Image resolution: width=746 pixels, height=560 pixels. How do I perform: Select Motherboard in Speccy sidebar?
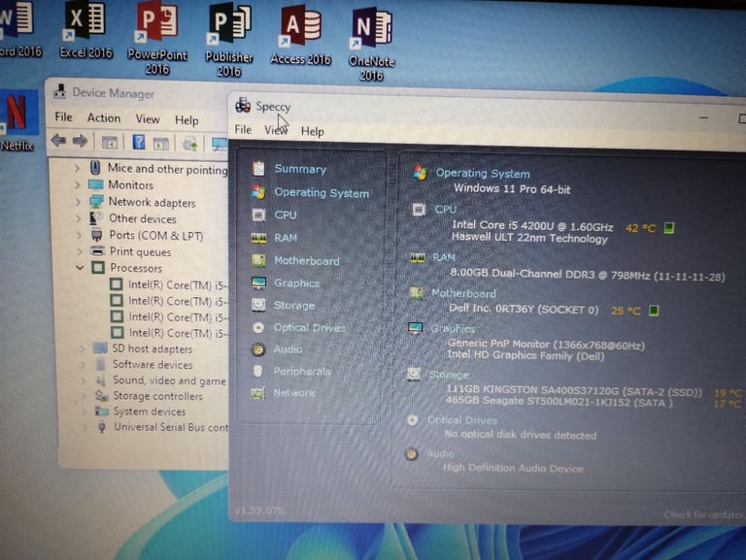[x=306, y=260]
